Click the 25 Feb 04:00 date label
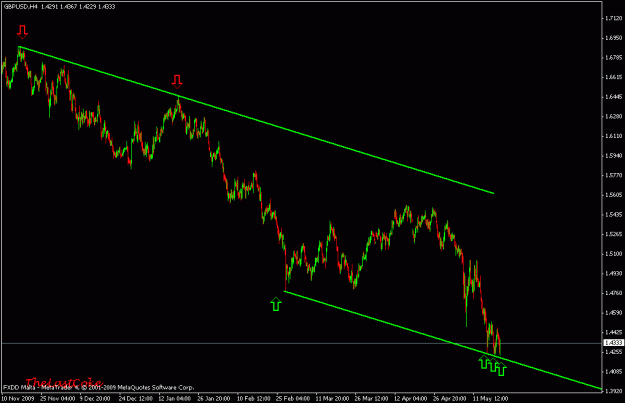Image resolution: width=625 pixels, height=403 pixels. pyautogui.click(x=293, y=399)
